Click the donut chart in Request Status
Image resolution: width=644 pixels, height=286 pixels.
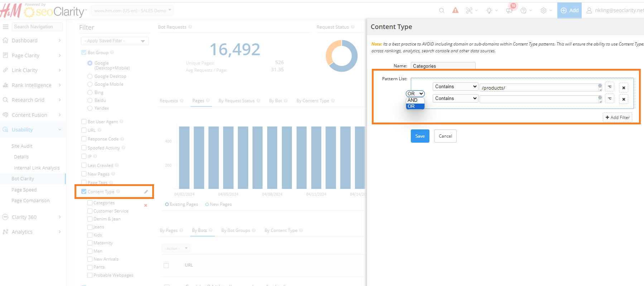click(x=341, y=56)
